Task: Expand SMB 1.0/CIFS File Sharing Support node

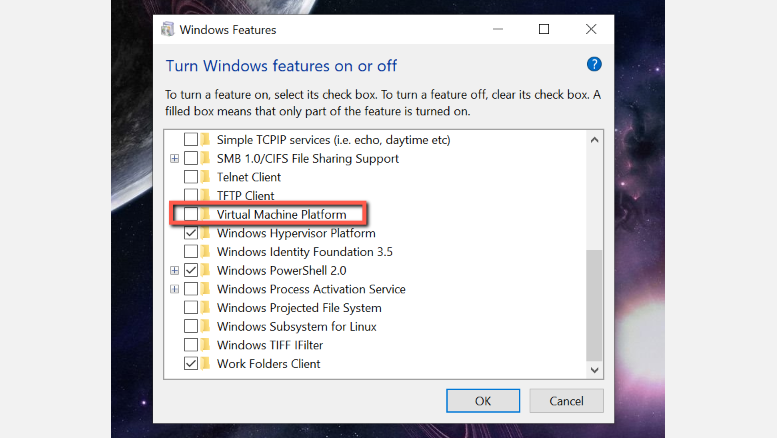Action: [x=174, y=159]
